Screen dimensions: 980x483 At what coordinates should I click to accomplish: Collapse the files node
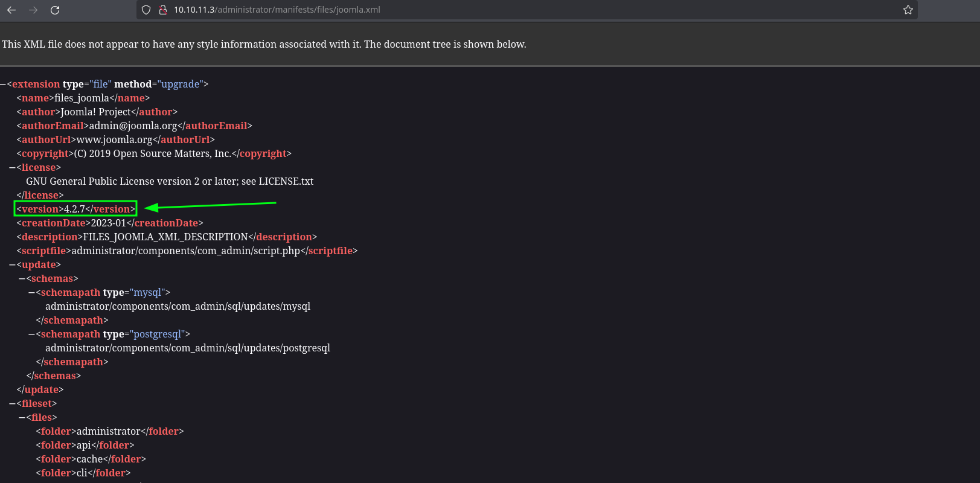pos(22,417)
